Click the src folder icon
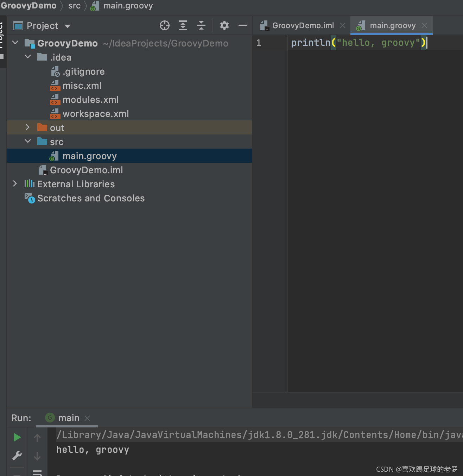463x476 pixels. (x=42, y=141)
